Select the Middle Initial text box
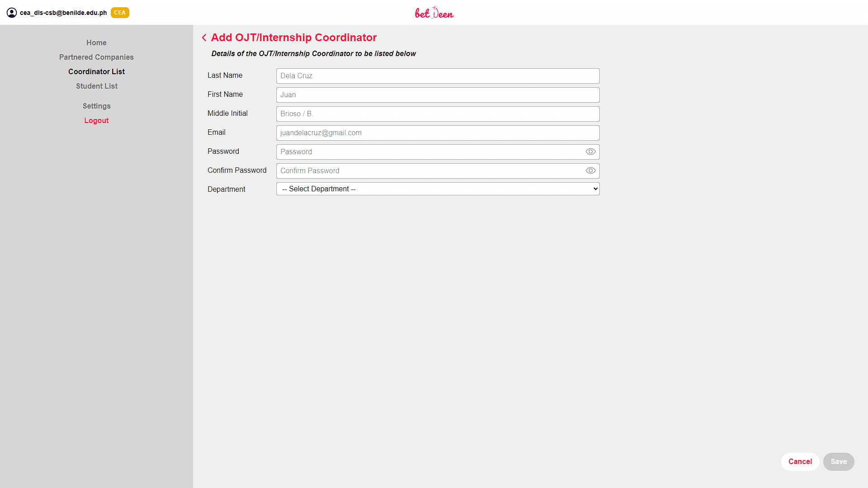This screenshot has width=868, height=488. (437, 114)
